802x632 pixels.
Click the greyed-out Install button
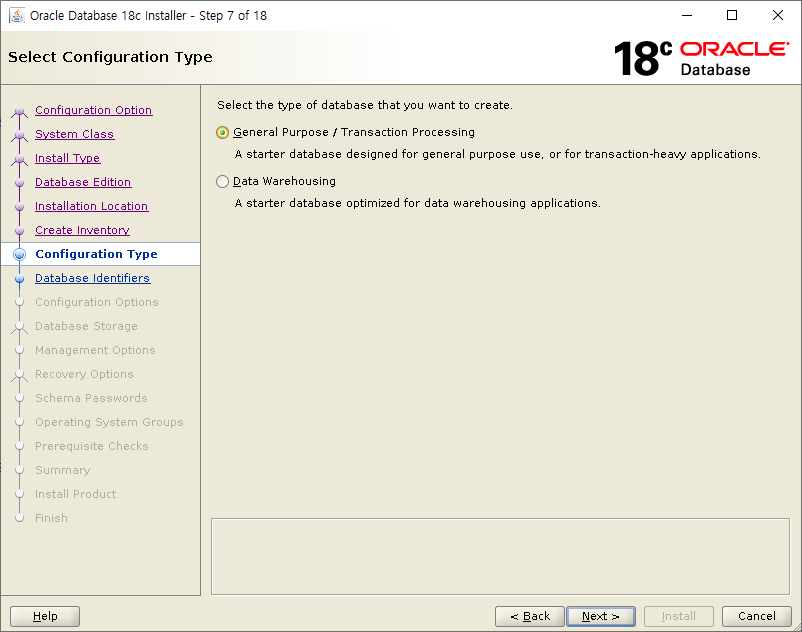click(x=679, y=616)
